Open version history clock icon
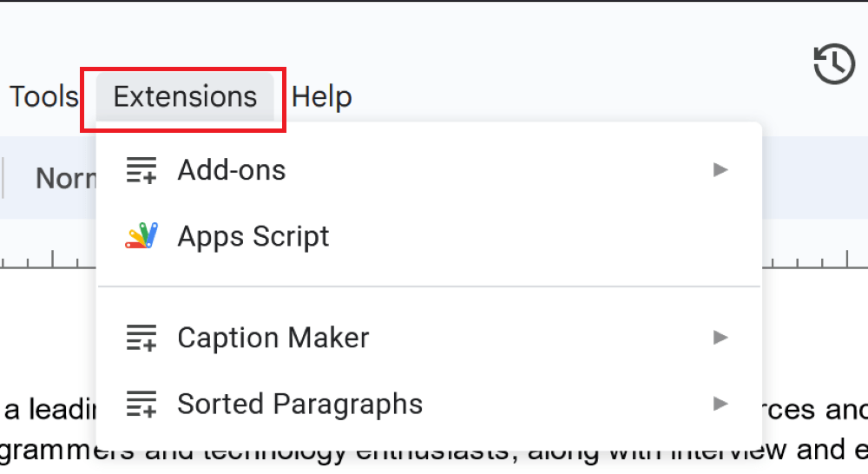 tap(833, 64)
